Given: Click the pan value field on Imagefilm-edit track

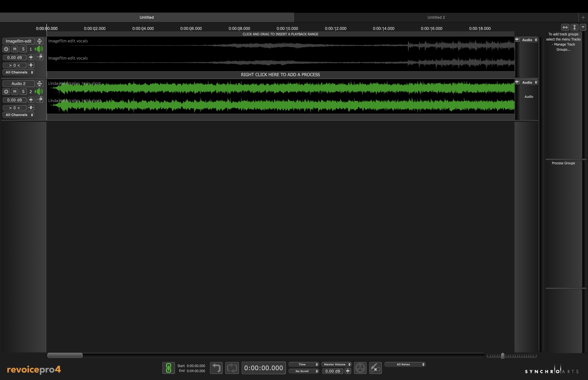Looking at the screenshot, I should pos(15,65).
